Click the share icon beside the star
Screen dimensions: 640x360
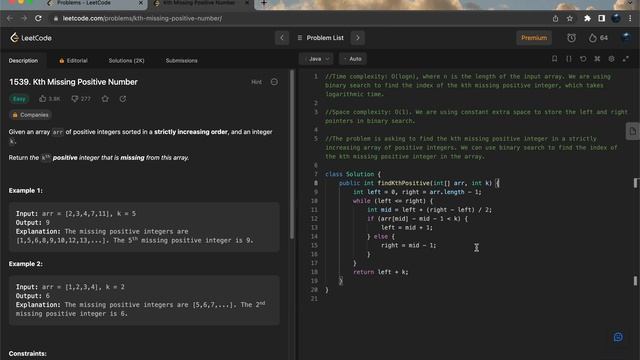click(123, 99)
